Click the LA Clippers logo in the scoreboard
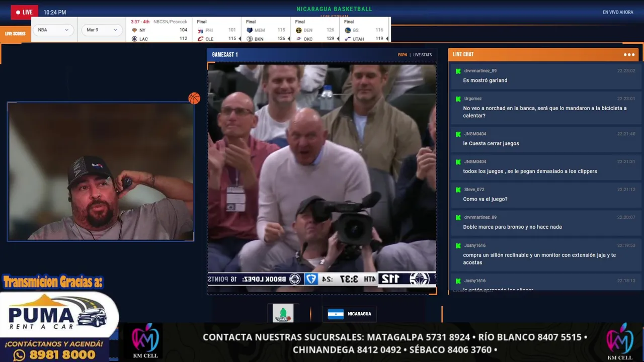This screenshot has width=644, height=362. pos(134,39)
